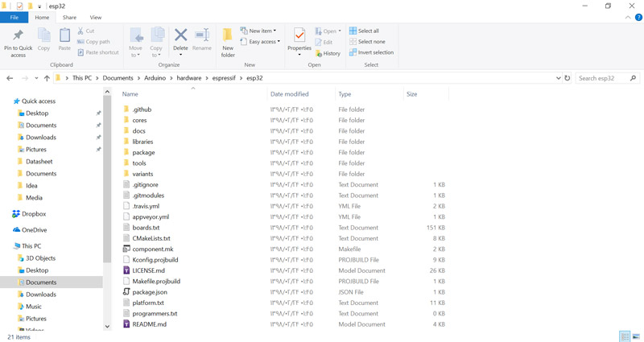This screenshot has width=644, height=342.
Task: Click the Arduino breadcrumb in address bar
Action: click(x=155, y=78)
